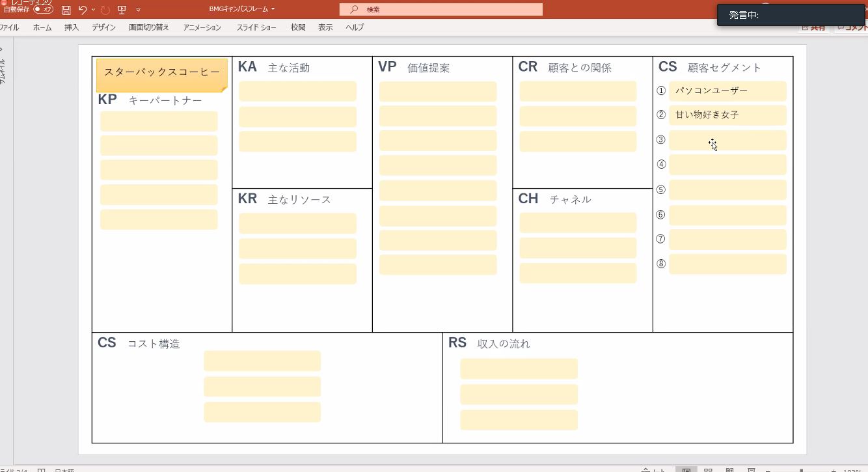Click the KP キーパートナー heading
The height and width of the screenshot is (472, 868).
pos(150,100)
